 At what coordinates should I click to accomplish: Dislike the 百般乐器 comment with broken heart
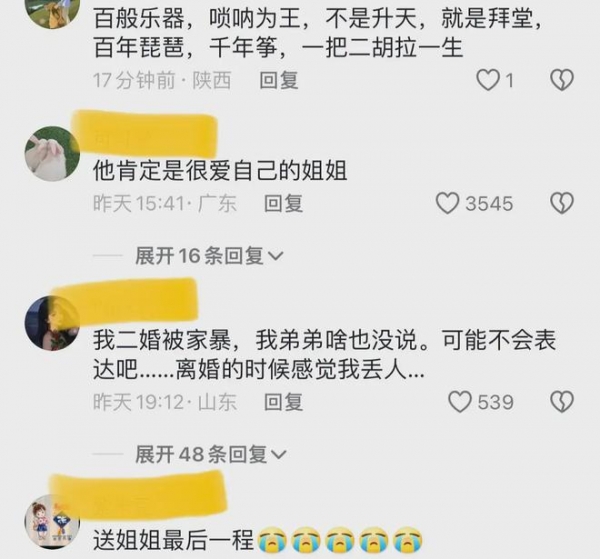[562, 80]
